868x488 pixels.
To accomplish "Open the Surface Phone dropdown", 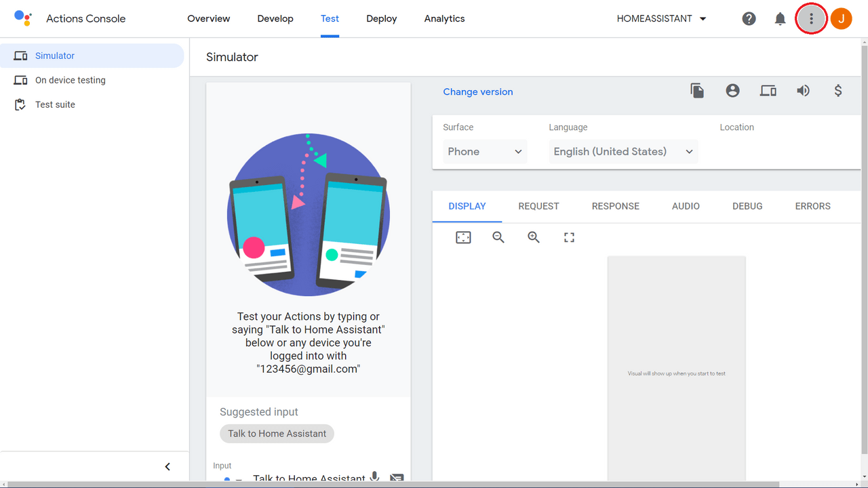I will click(485, 152).
